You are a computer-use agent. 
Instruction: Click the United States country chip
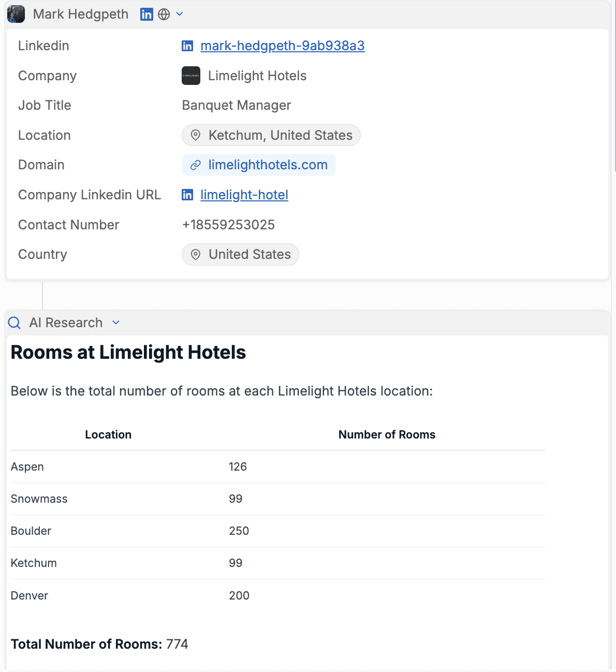[x=240, y=255]
